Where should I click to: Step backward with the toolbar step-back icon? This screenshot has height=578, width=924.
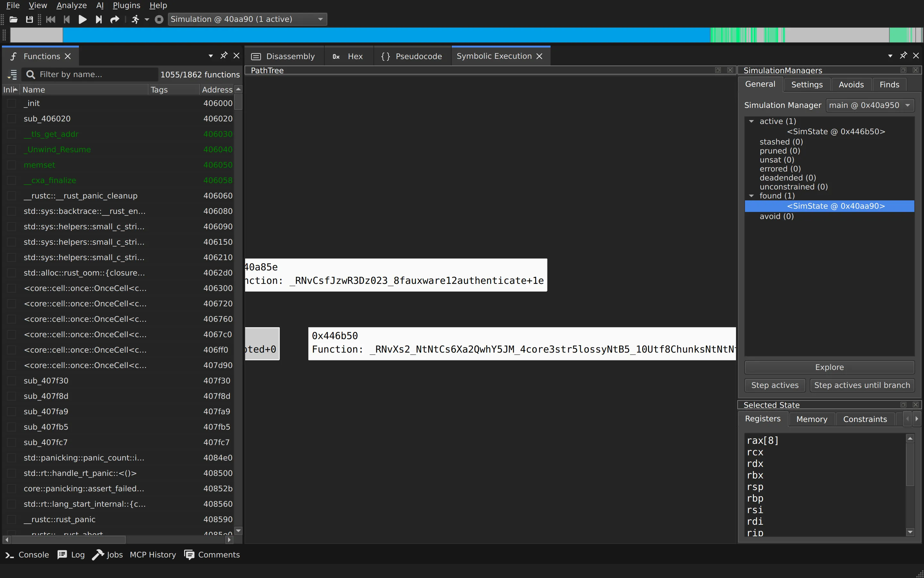(x=67, y=20)
